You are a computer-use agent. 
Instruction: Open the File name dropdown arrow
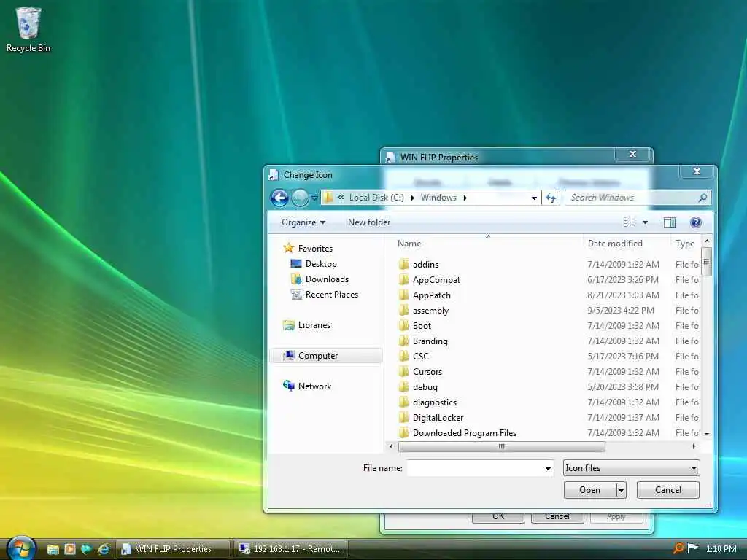(548, 469)
